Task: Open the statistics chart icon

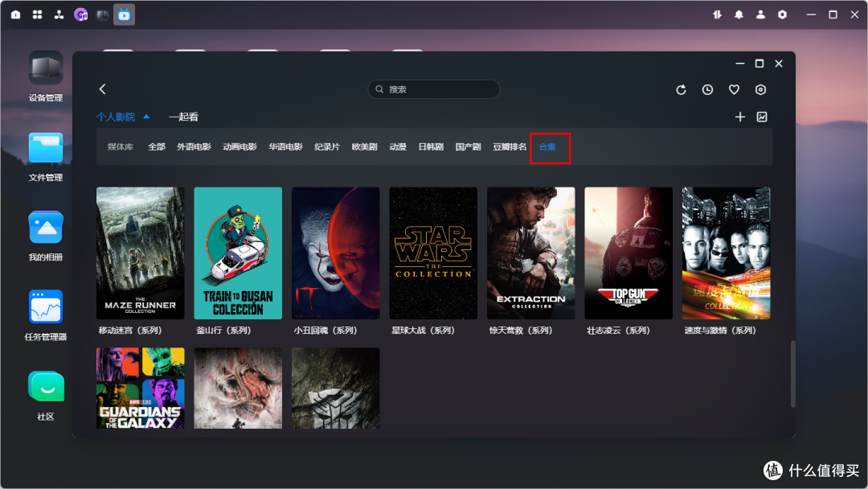Action: (x=762, y=117)
